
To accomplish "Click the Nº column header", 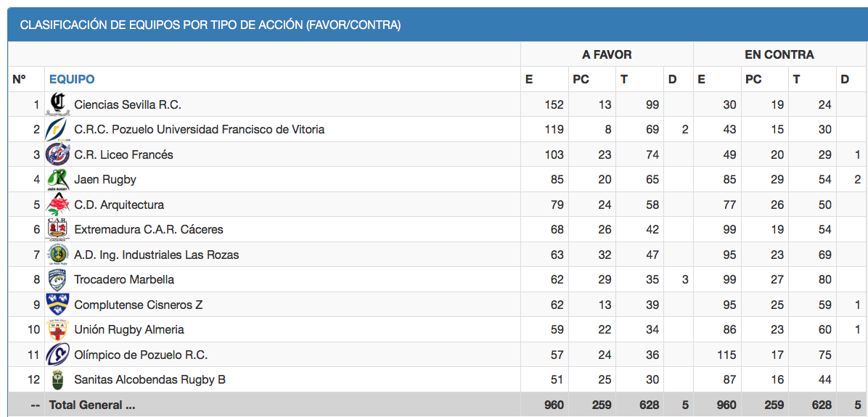I will pyautogui.click(x=20, y=80).
